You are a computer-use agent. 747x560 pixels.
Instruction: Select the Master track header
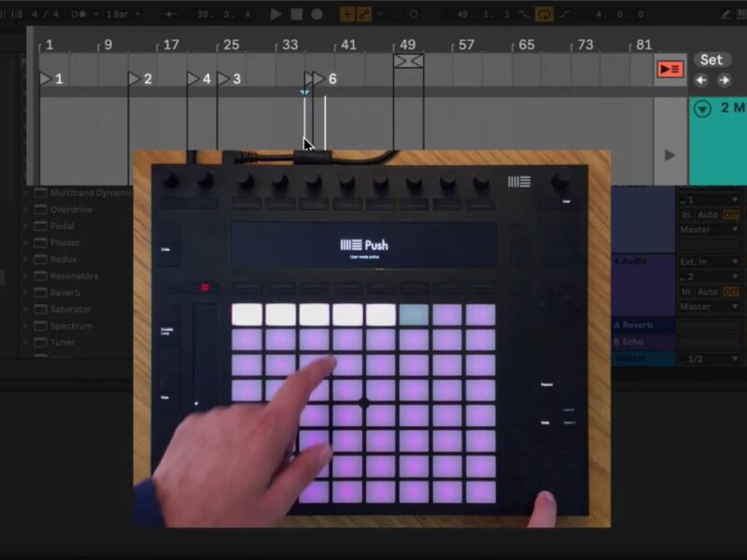pyautogui.click(x=643, y=358)
